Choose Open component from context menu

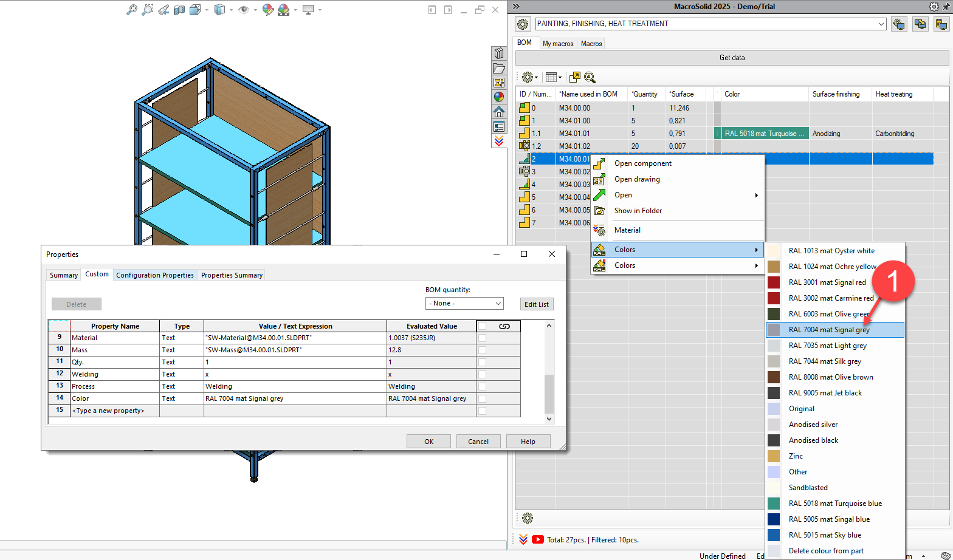[678, 163]
